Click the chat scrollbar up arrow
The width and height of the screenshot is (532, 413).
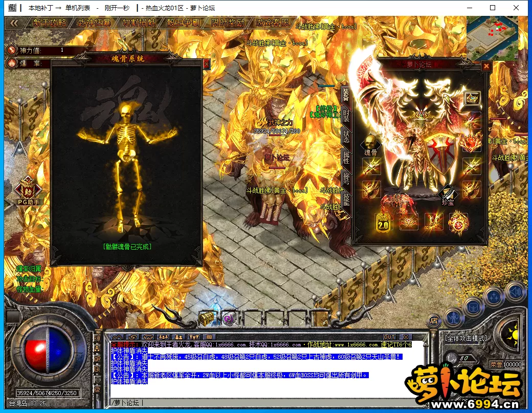coord(426,344)
